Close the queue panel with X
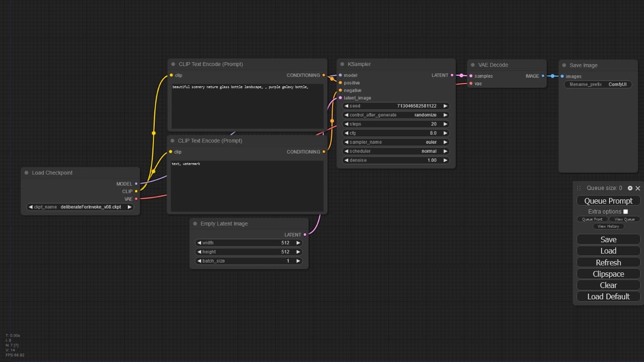644x362 pixels. [x=638, y=188]
